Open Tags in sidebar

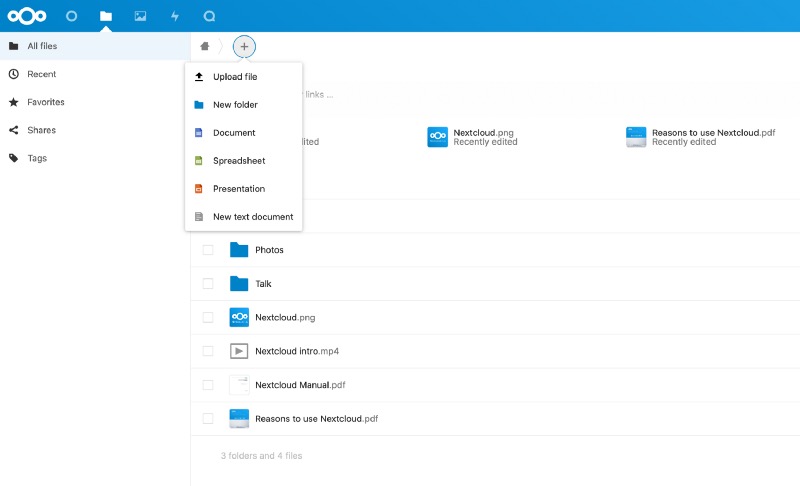[95, 158]
